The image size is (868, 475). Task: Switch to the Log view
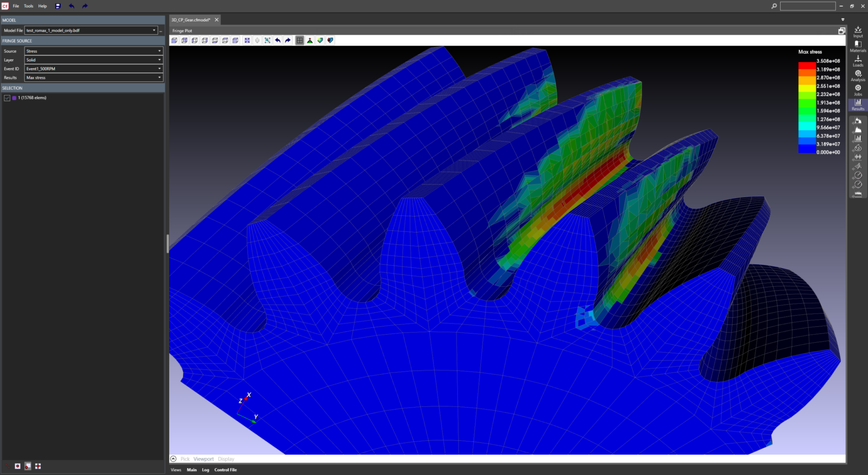coord(206,470)
